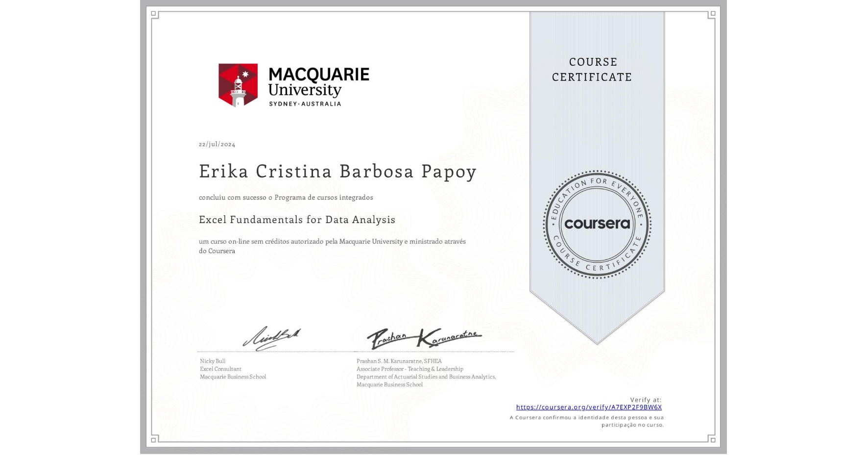Viewport: 868px width, 455px height.
Task: Open the coursera.org verify link
Action: coord(589,407)
